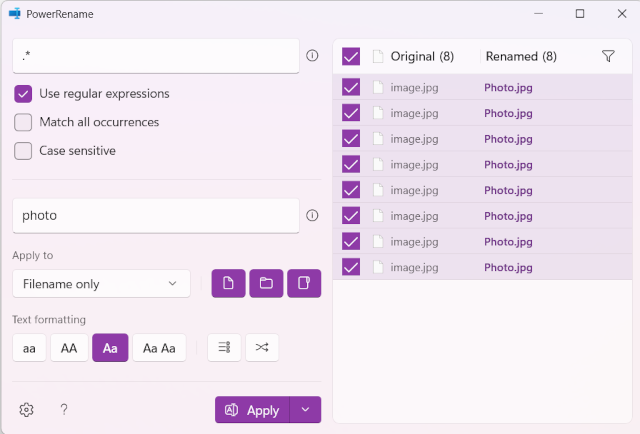Select capitalize each word 'Aa Aa' formatting
The image size is (640, 434).
coord(159,348)
